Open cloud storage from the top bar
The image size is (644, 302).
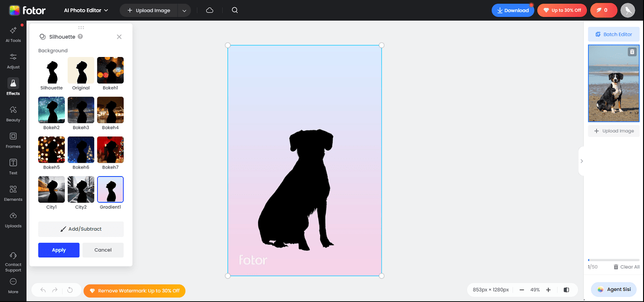point(209,10)
